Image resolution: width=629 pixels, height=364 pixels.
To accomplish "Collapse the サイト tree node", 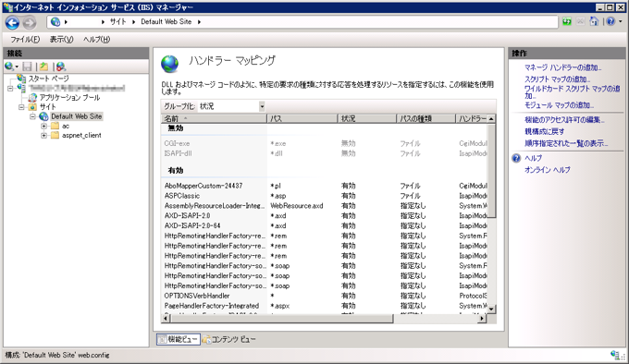I will coord(22,107).
